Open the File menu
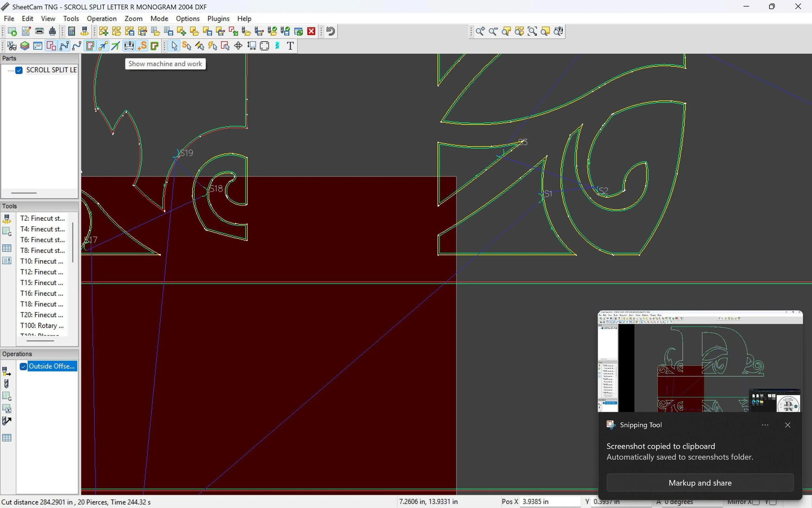 point(9,19)
